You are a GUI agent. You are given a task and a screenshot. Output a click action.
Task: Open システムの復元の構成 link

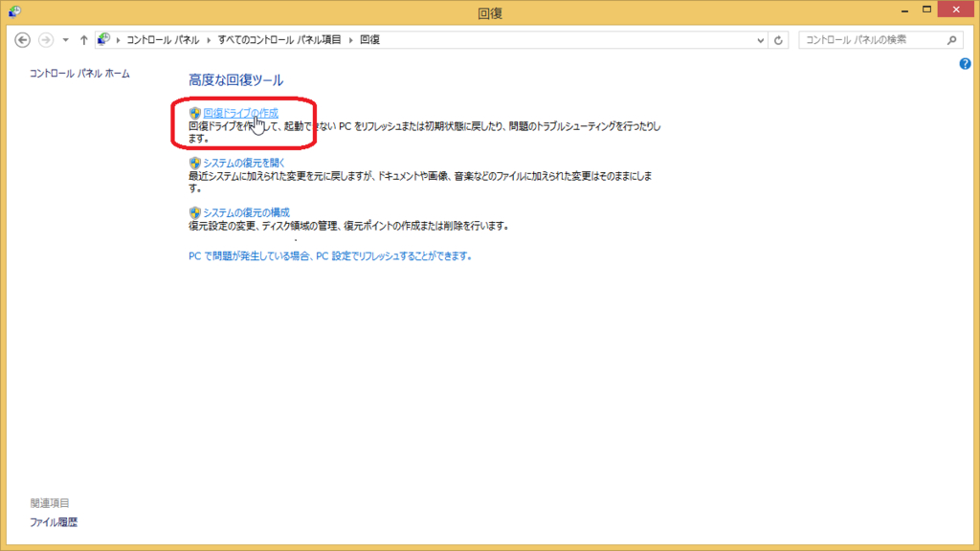coord(246,213)
